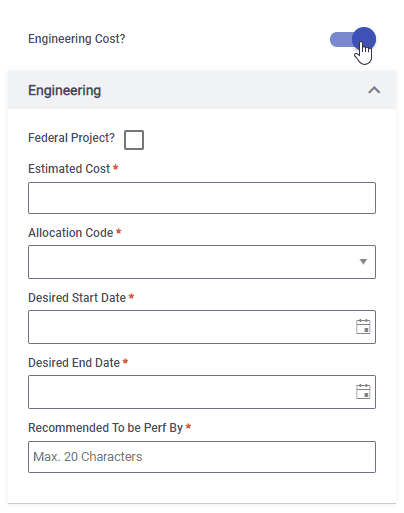Viewport: 404px width, 513px height.
Task: Focus the Estimated Cost input field
Action: pyautogui.click(x=202, y=198)
